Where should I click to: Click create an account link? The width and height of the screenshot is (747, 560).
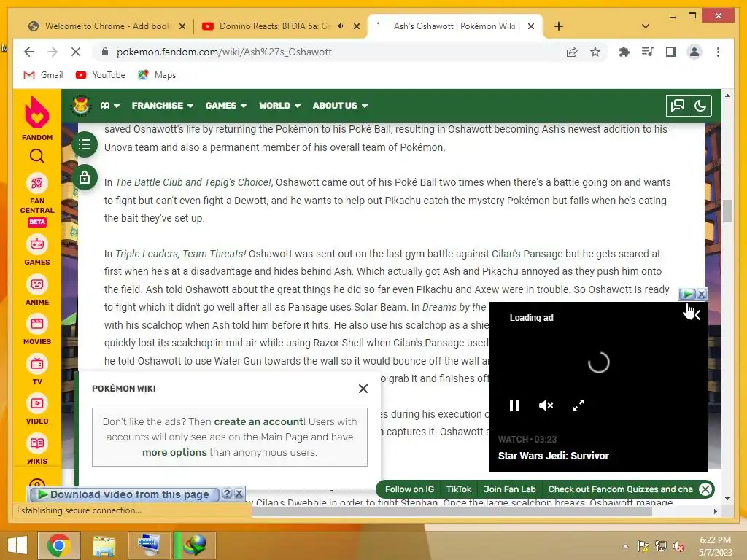click(x=259, y=421)
